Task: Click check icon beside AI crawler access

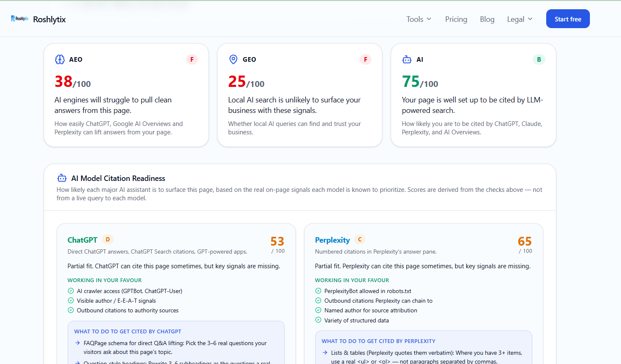Action: tap(71, 291)
